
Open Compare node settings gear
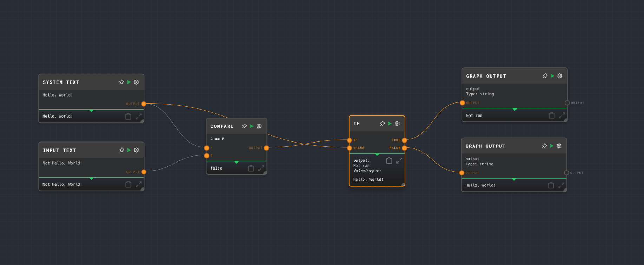coord(259,126)
